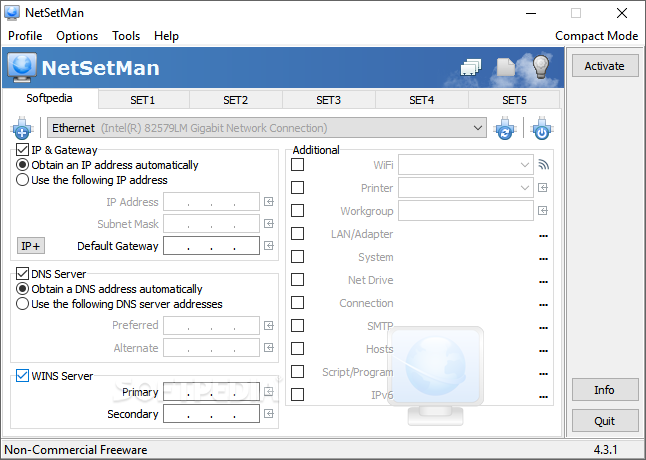Switch to the SET5 tab
646x460 pixels.
tap(514, 100)
